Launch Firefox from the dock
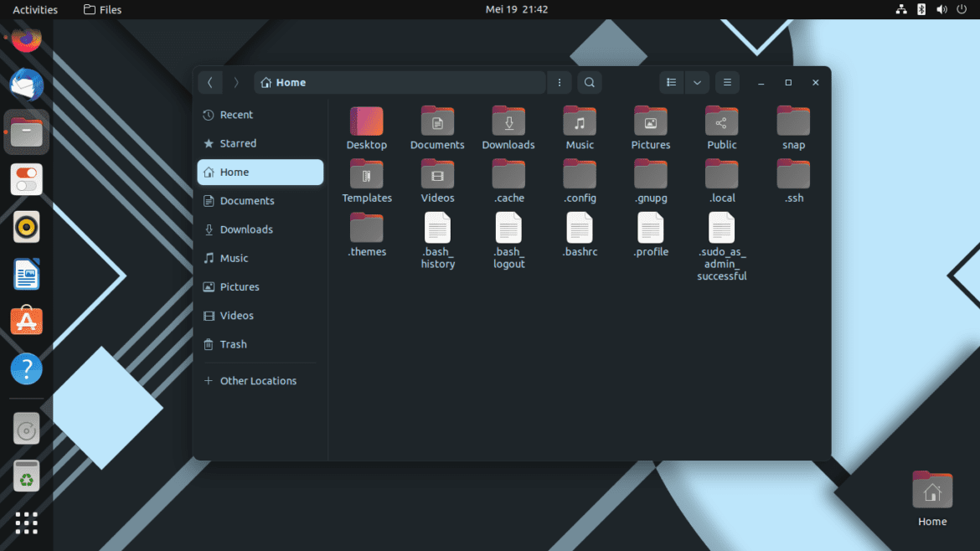 coord(26,39)
